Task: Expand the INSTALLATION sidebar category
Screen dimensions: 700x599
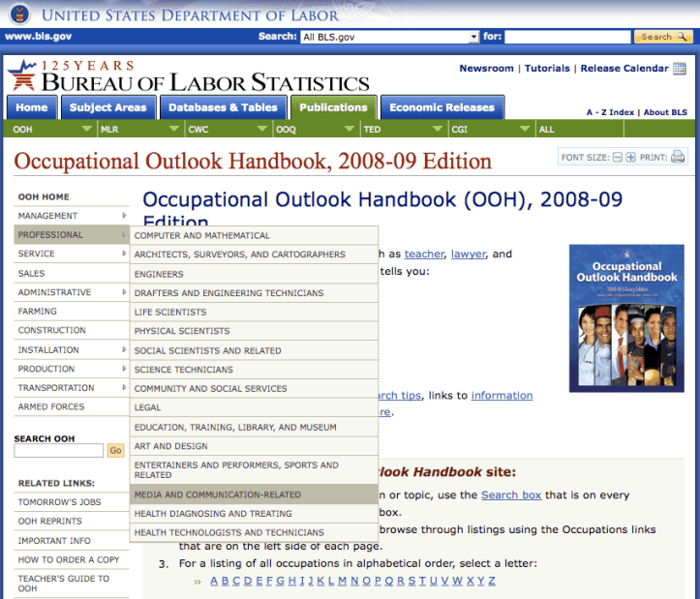Action: point(72,350)
